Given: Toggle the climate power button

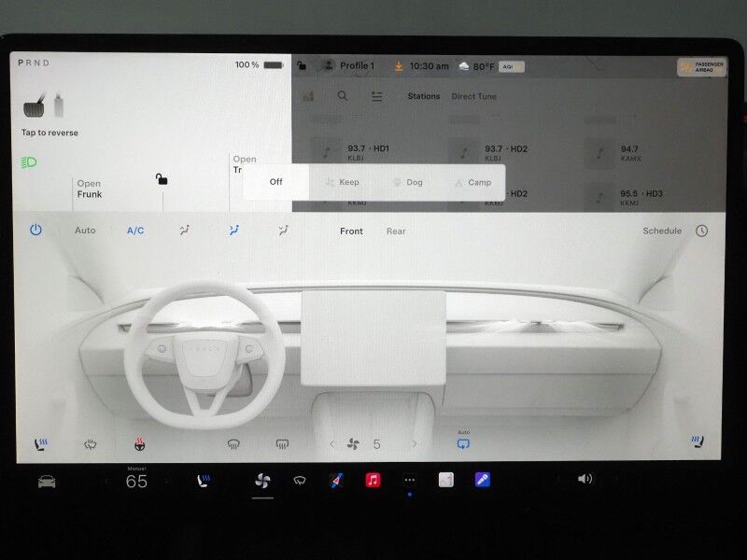Looking at the screenshot, I should pyautogui.click(x=35, y=231).
